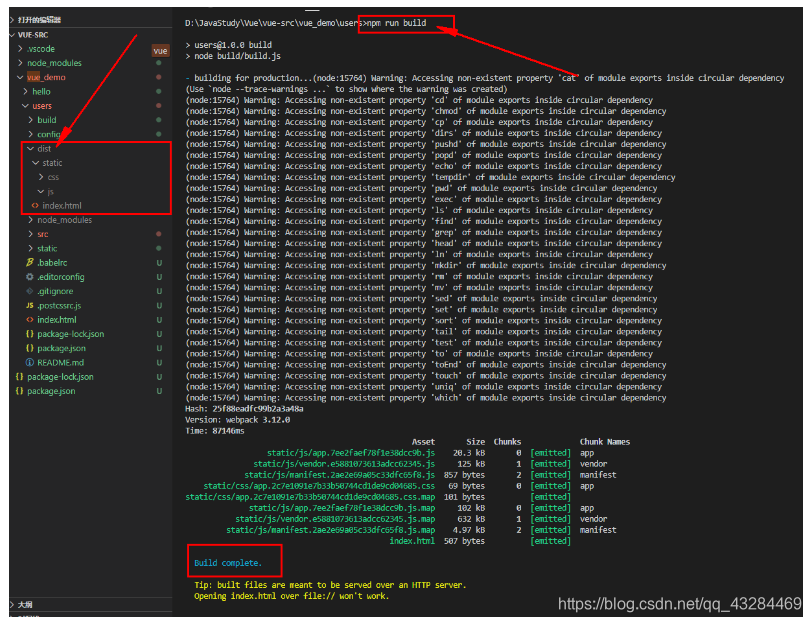Collapse the vue_demo folder
This screenshot has height=623, width=812.
pyautogui.click(x=20, y=77)
